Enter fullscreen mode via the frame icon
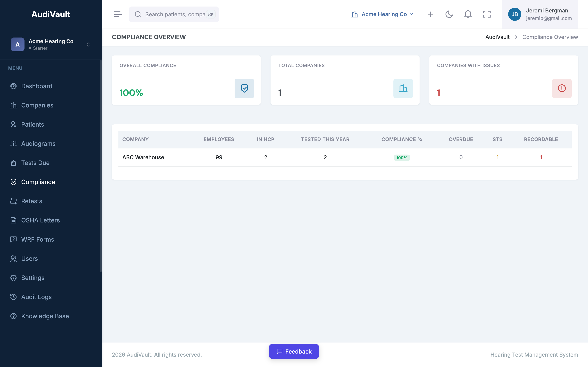Image resolution: width=588 pixels, height=367 pixels. tap(487, 14)
